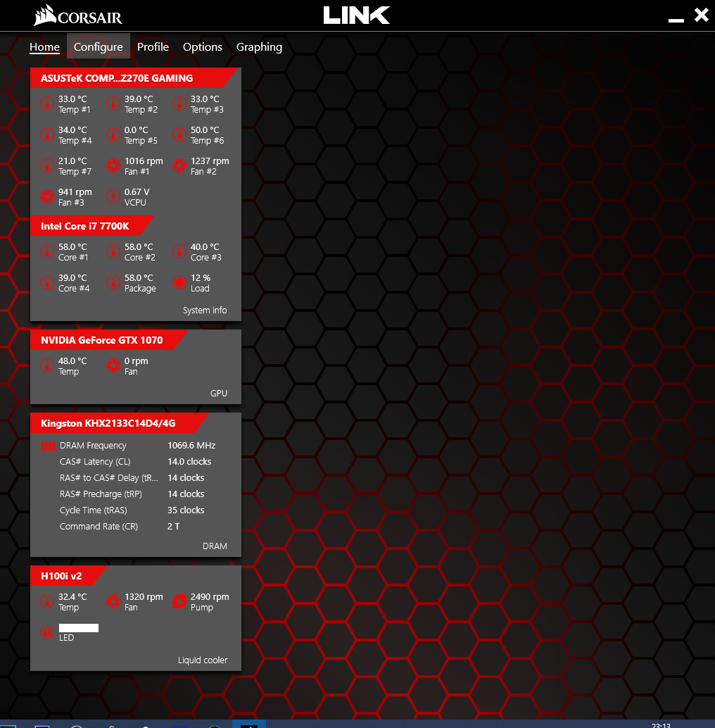Screen dimensions: 715x728
Task: Close the Corsair Link window
Action: coord(702,15)
